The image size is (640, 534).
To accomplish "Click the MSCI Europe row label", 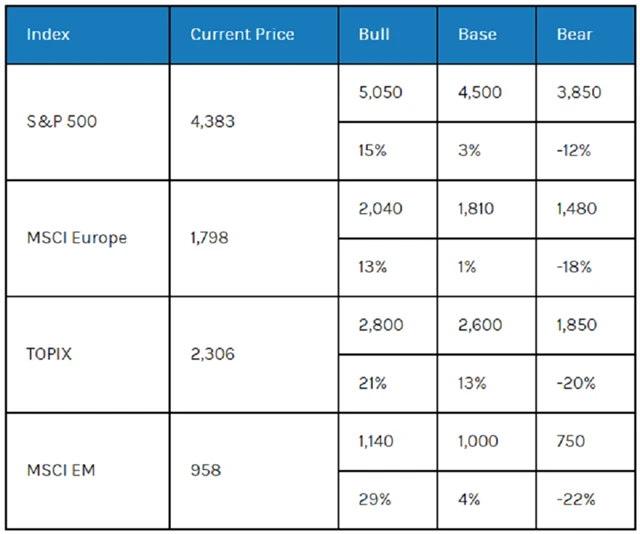I will (x=77, y=239).
